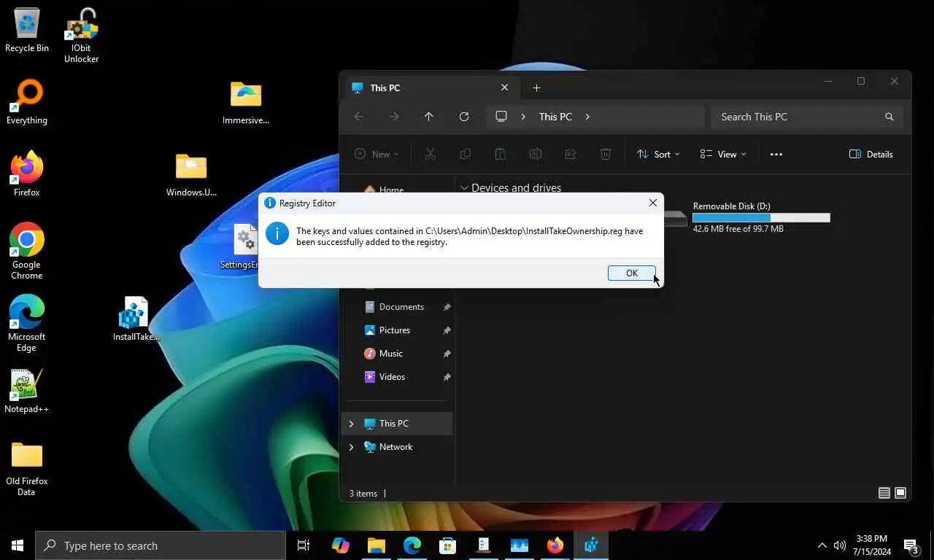Select the Everything search desktop shortcut

click(x=27, y=102)
